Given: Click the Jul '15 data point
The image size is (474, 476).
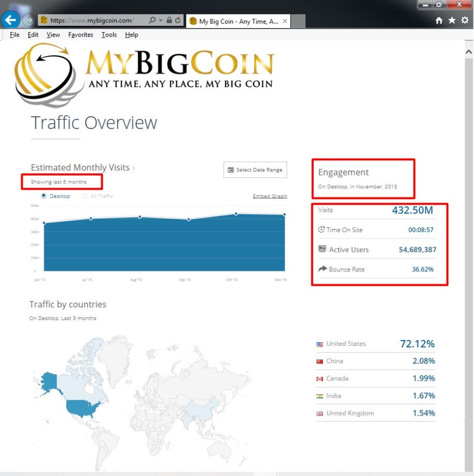Looking at the screenshot, I should 91,219.
